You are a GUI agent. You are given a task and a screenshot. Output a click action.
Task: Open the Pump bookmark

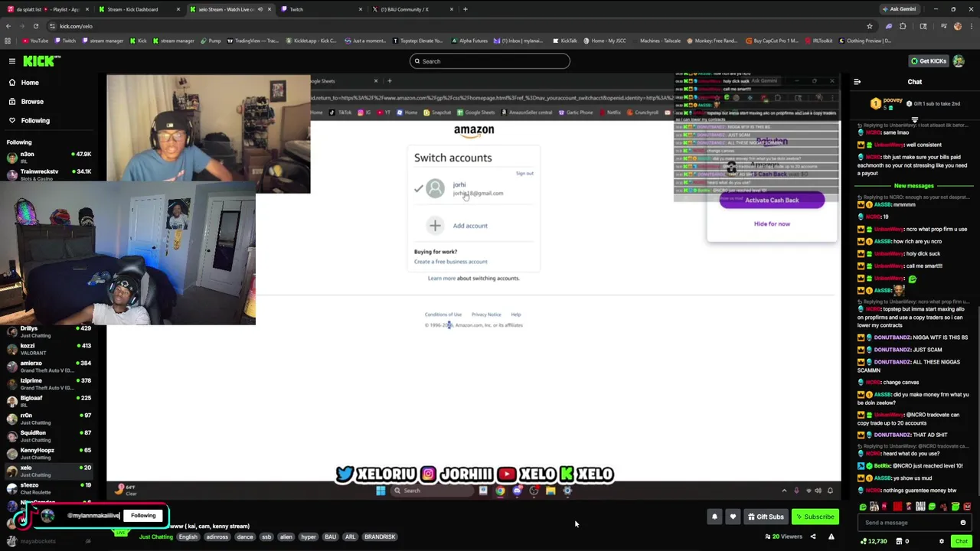(x=211, y=41)
